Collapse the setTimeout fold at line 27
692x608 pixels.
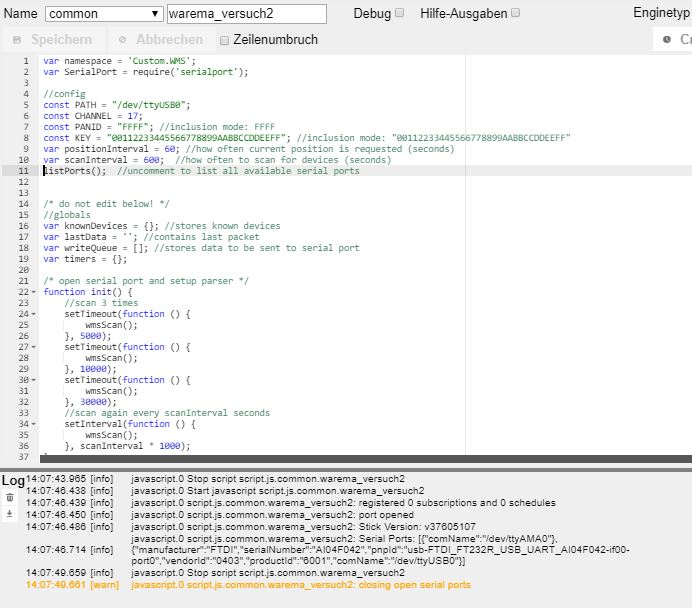coord(34,347)
